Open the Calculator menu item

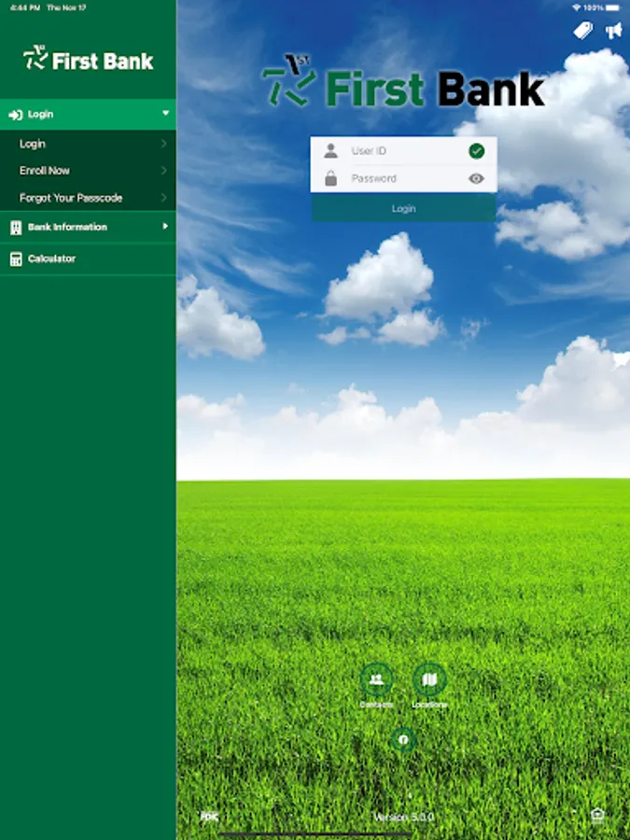click(x=88, y=259)
